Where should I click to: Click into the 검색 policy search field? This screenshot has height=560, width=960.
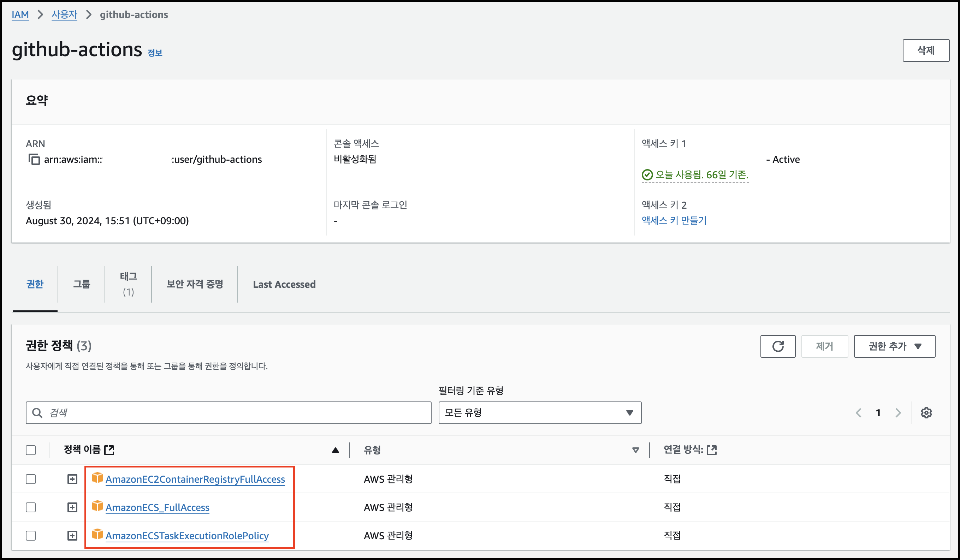pos(229,412)
